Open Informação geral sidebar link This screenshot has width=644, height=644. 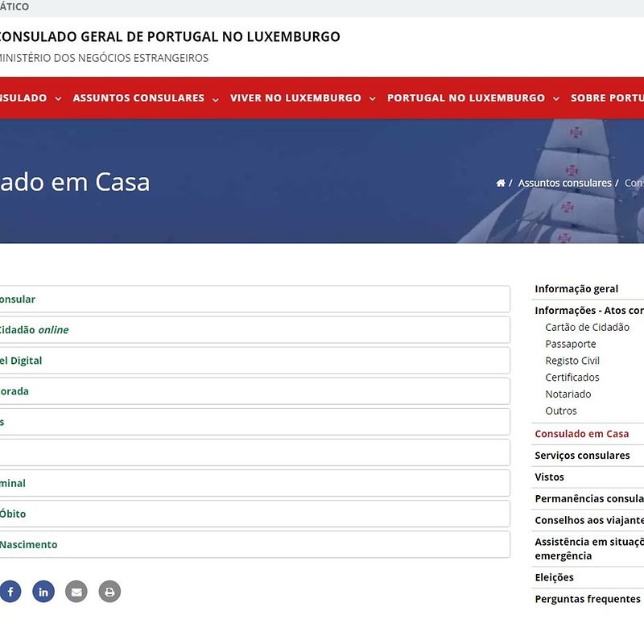(576, 289)
